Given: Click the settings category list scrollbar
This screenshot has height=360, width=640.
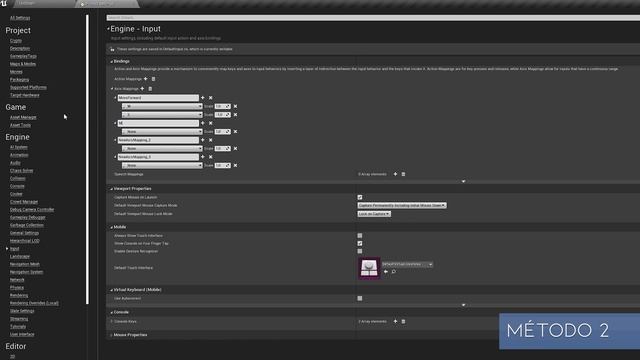Looking at the screenshot, I should [87, 159].
